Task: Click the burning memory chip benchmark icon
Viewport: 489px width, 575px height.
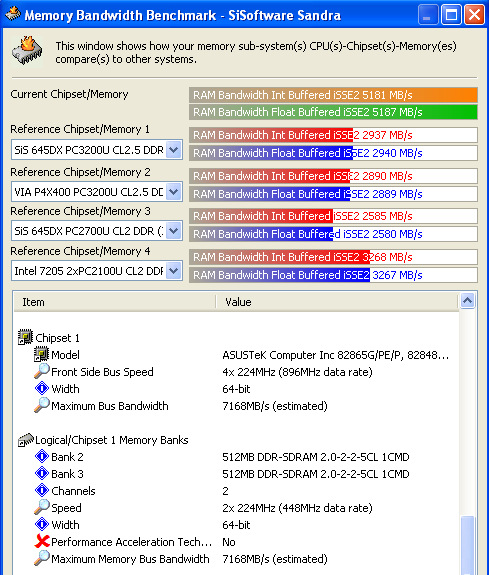Action: pos(27,51)
